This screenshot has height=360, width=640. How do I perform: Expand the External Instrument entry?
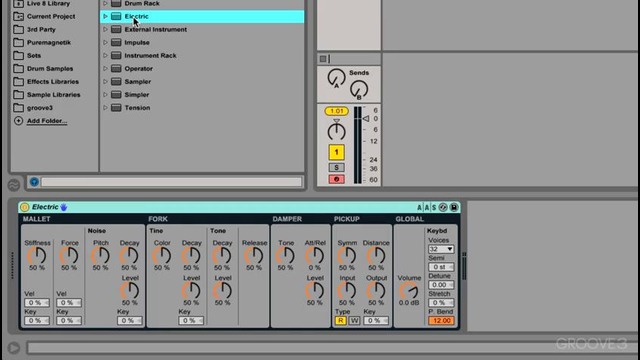(105, 29)
